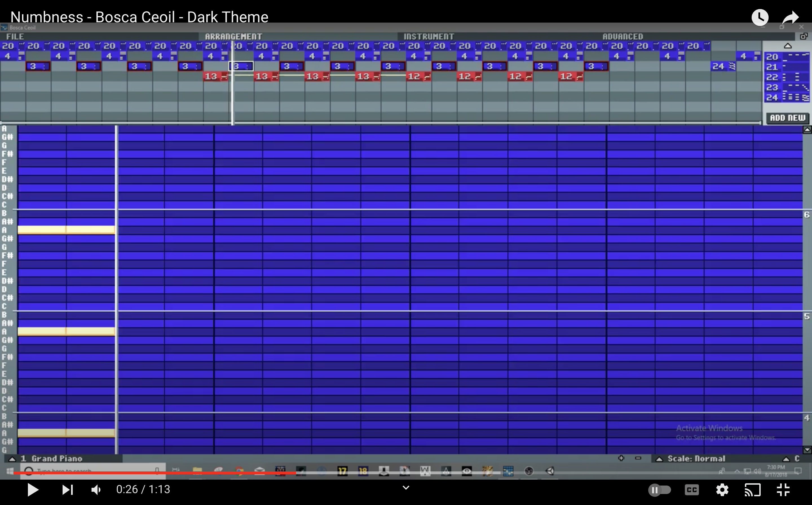Select the white-outlined pattern 3 block
The image size is (812, 505).
(x=240, y=66)
